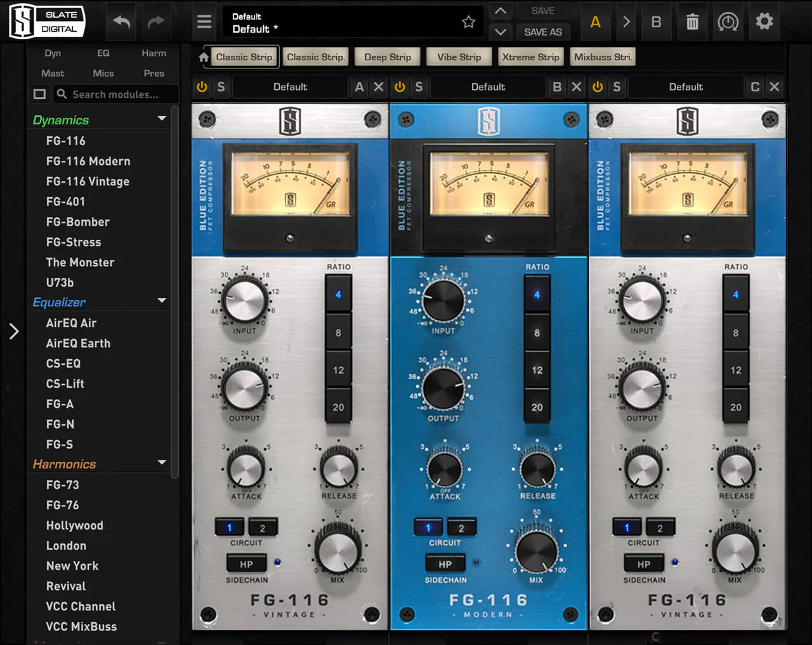Select The Monster module
This screenshot has height=645, width=812.
81,263
